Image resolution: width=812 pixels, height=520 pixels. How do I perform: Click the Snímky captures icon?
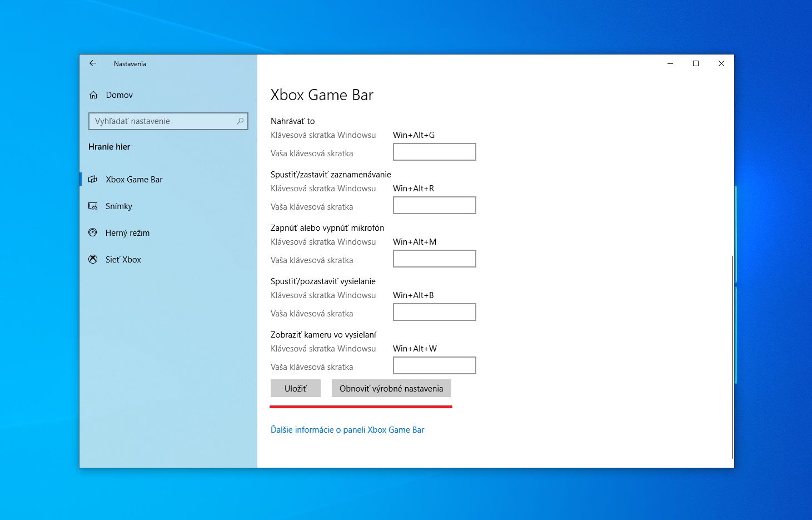(x=93, y=206)
